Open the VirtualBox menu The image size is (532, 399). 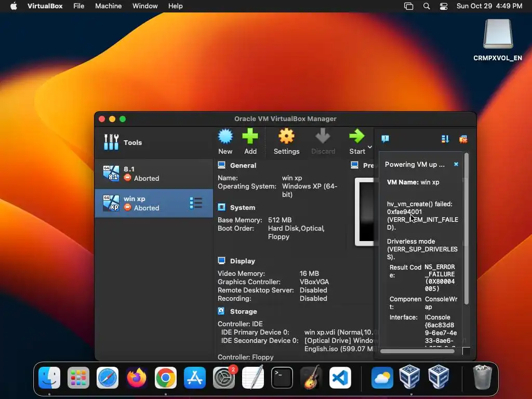pos(45,6)
